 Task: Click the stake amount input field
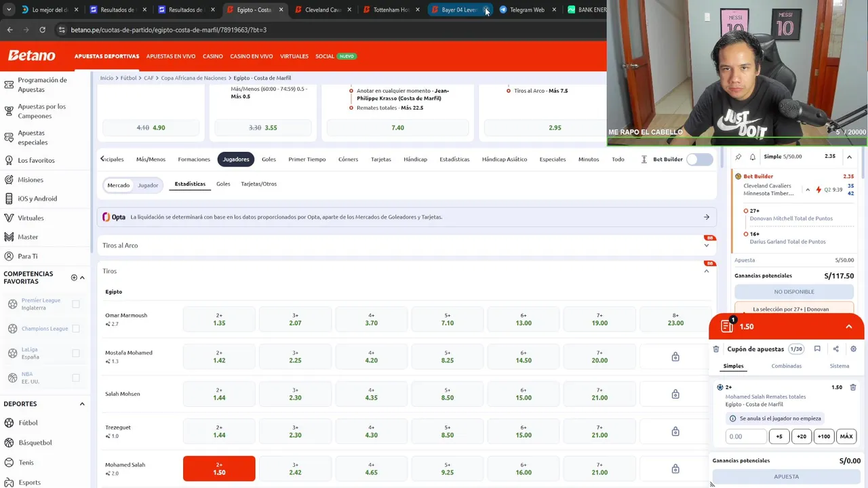[746, 436]
